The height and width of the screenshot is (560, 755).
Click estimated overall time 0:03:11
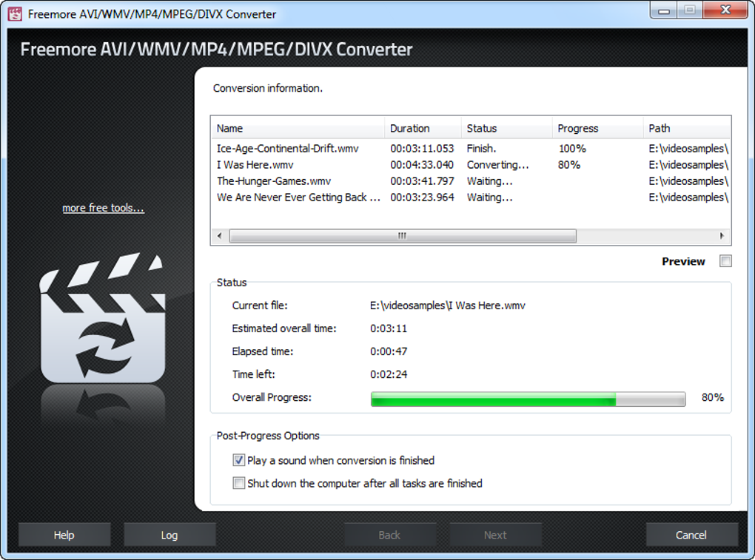pyautogui.click(x=389, y=328)
